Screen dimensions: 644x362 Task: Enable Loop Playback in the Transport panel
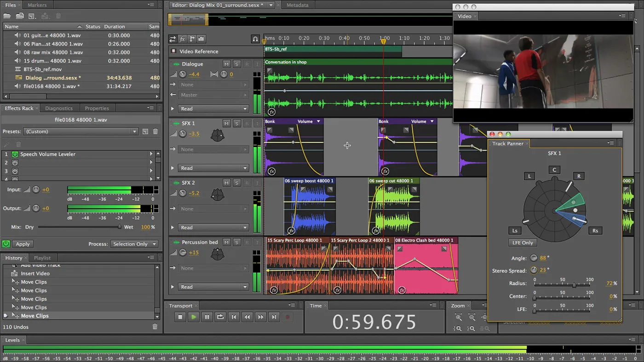tap(221, 317)
